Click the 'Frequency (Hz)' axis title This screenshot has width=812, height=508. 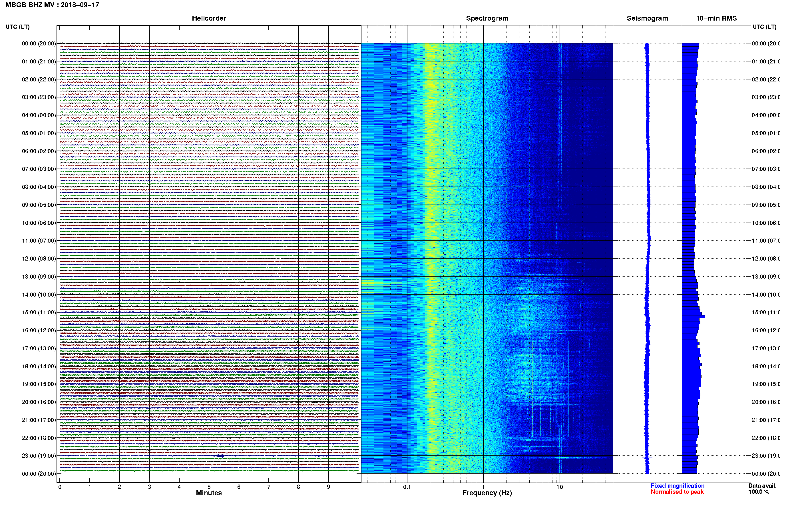point(487,493)
